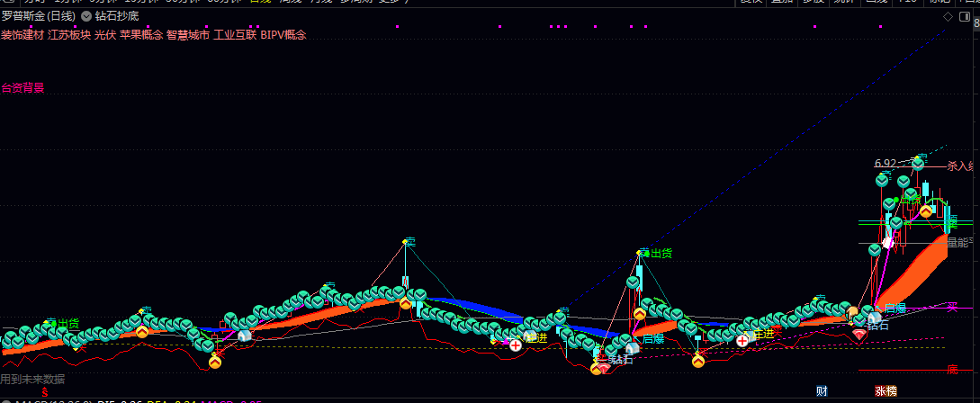
Task: Click the 光伏 concept tag
Action: pos(104,35)
